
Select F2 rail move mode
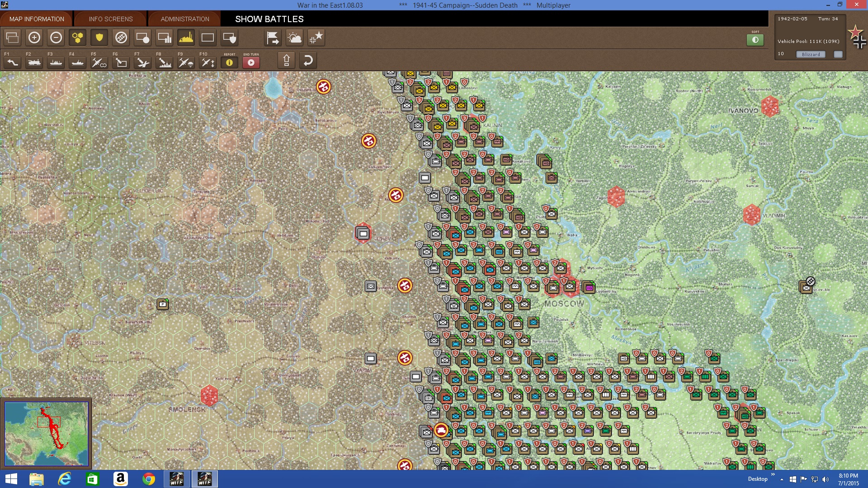coord(34,62)
